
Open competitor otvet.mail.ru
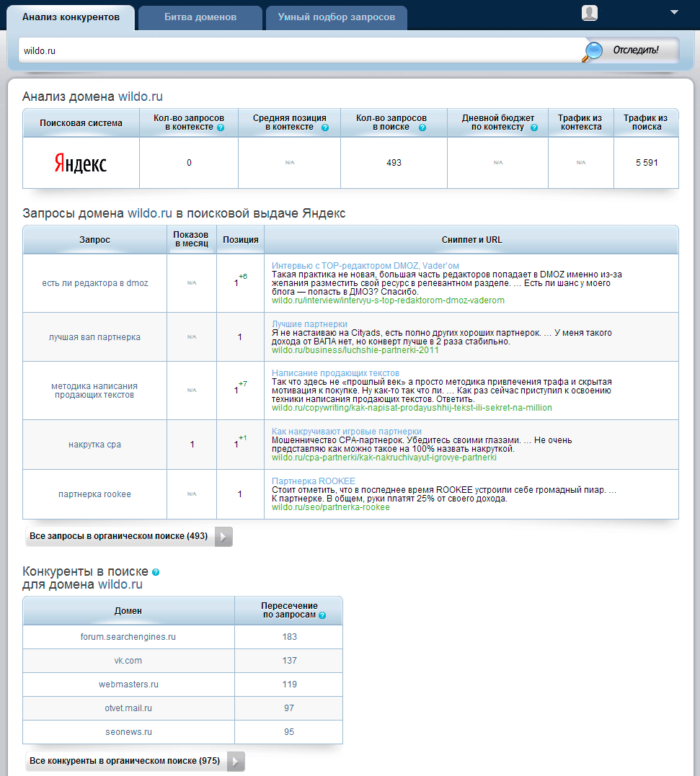click(x=128, y=708)
